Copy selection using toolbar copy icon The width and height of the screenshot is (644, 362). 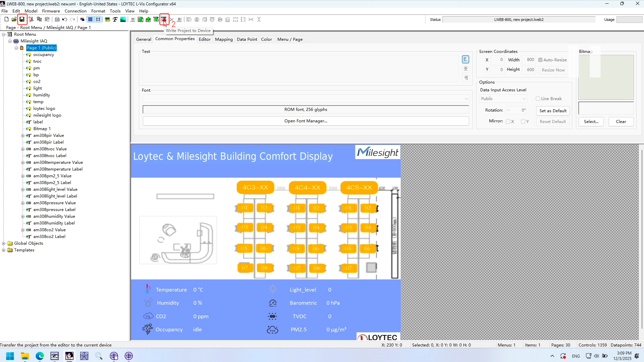pos(39,20)
